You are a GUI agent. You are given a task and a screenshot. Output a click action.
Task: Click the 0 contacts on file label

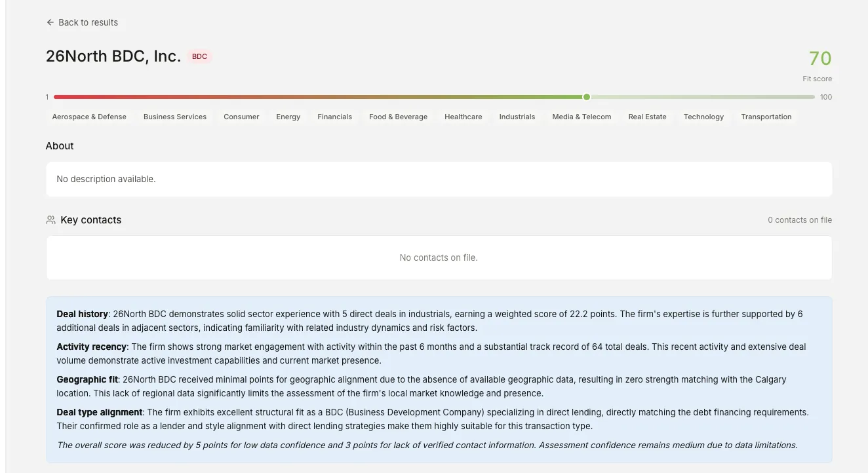tap(800, 219)
